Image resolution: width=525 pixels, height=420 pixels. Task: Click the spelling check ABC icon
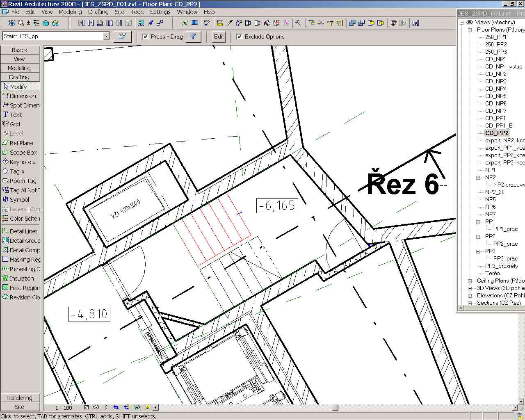pos(207,23)
